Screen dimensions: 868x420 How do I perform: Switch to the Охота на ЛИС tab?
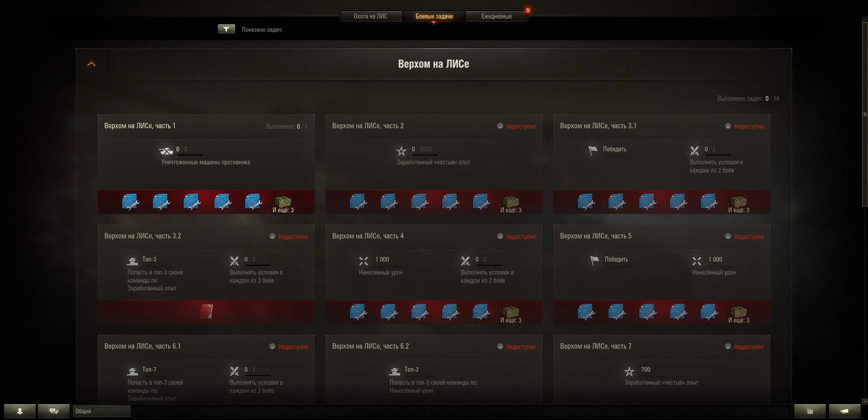tap(370, 16)
